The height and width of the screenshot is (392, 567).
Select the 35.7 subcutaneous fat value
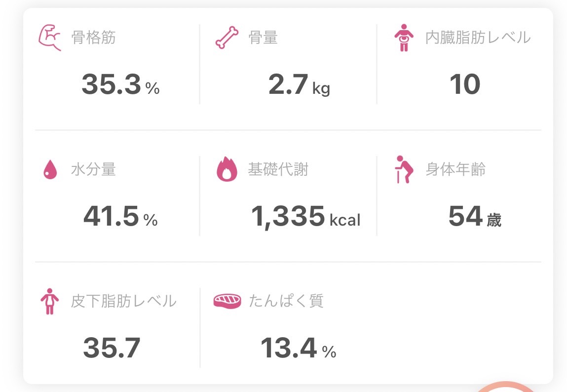tap(112, 348)
